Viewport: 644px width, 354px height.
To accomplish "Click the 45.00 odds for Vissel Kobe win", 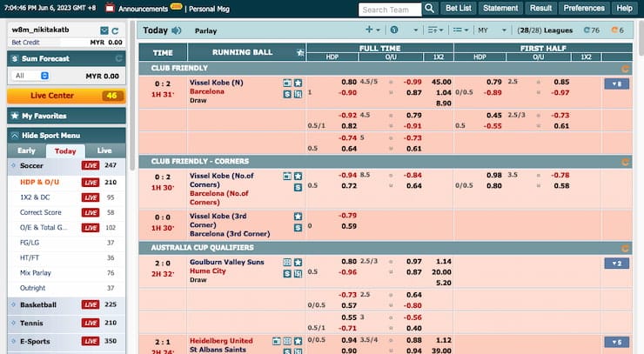I will click(441, 82).
